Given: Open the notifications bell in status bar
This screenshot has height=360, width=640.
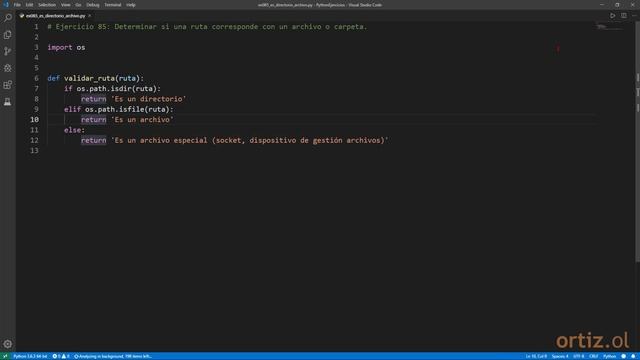Looking at the screenshot, I should [633, 356].
